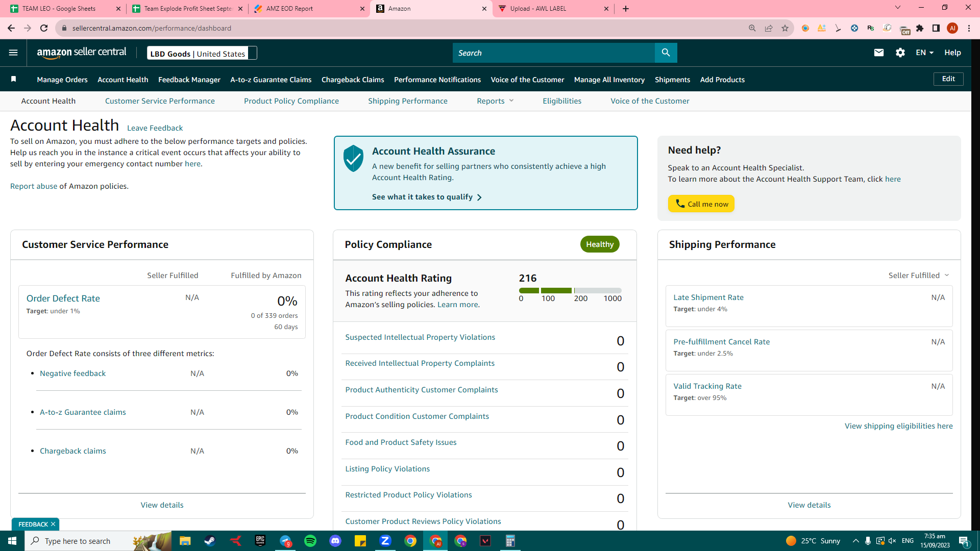Open Epic Games launcher from the taskbar
The width and height of the screenshot is (980, 551).
260,541
